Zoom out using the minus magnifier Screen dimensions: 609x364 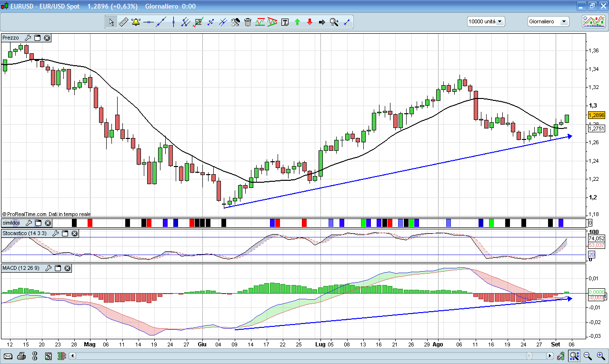click(x=588, y=356)
